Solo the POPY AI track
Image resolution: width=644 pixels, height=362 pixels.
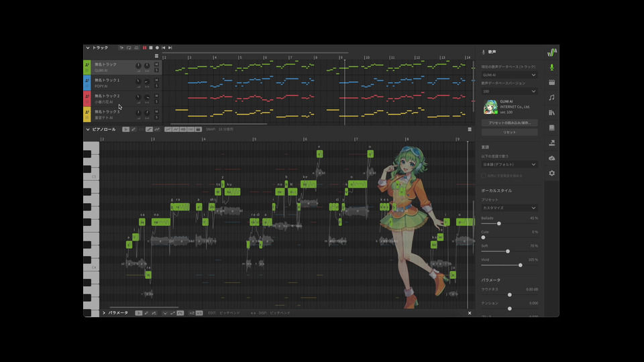point(156,86)
